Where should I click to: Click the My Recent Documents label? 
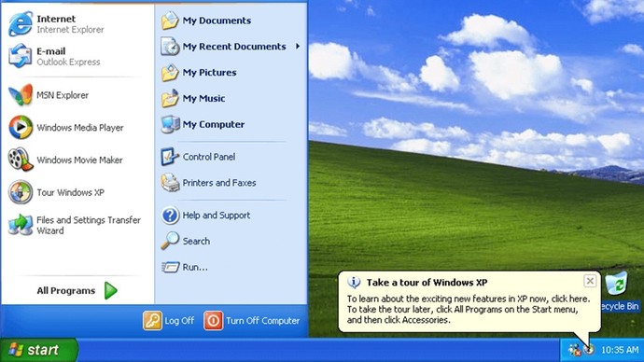[x=234, y=47]
